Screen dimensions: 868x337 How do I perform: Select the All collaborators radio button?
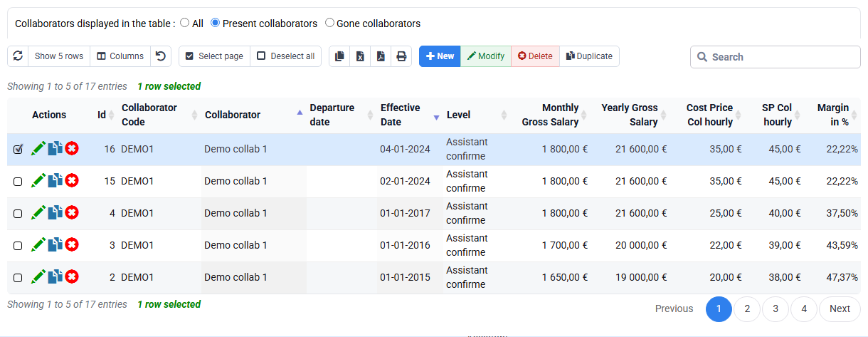[185, 23]
